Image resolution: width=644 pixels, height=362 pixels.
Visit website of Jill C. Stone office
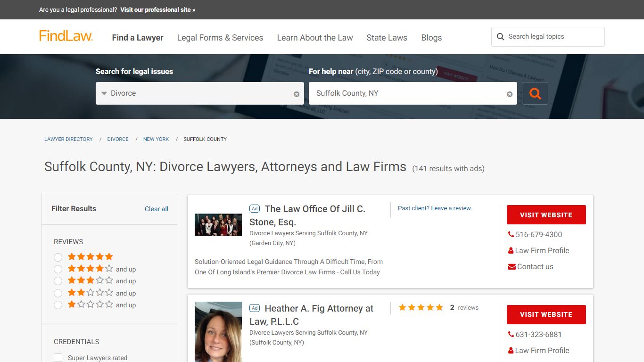546,214
